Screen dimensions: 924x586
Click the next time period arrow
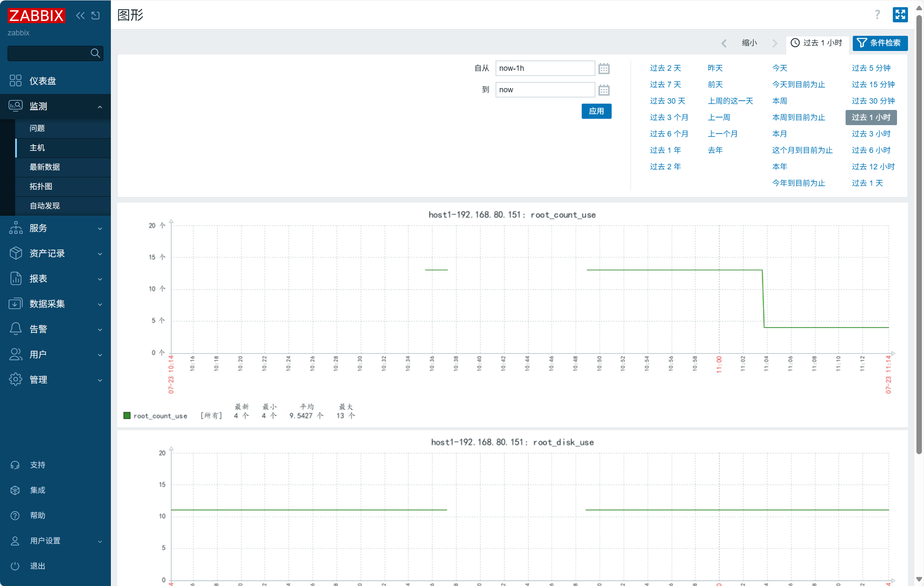[x=774, y=43]
